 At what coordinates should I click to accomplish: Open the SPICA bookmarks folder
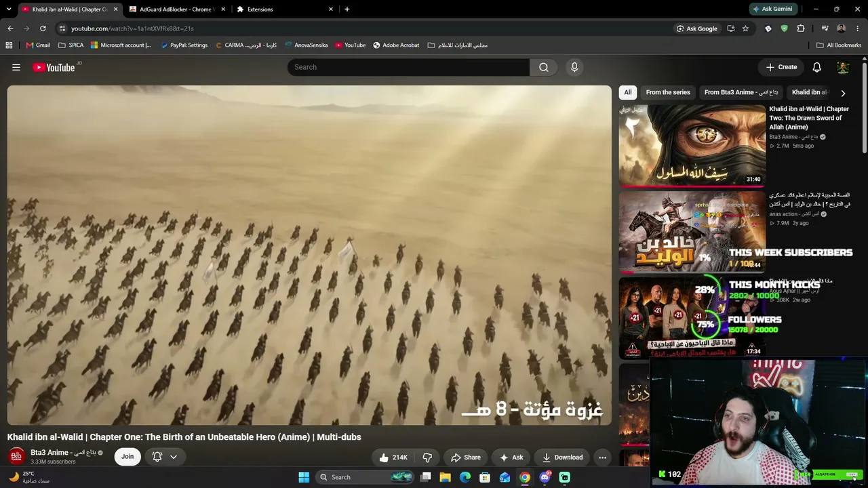71,45
